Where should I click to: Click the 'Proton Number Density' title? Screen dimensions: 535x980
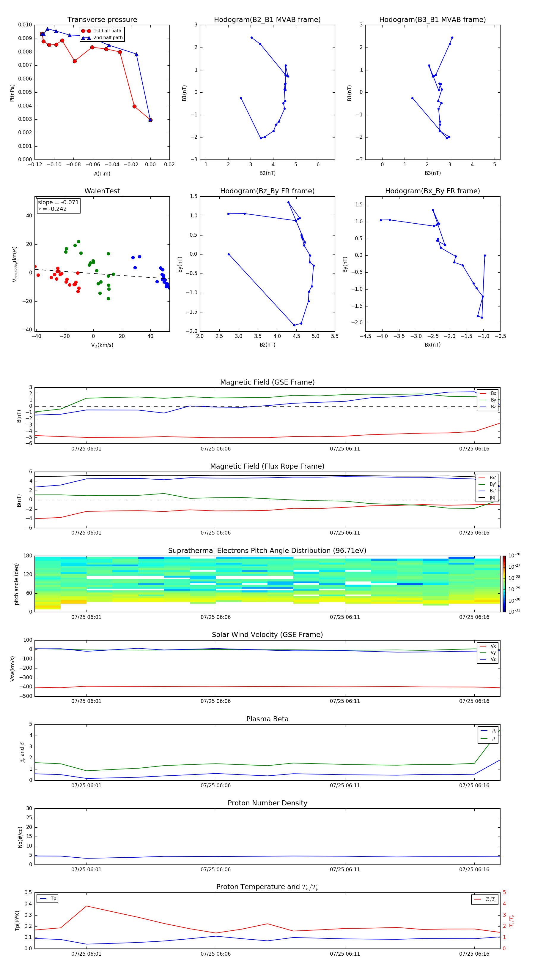pyautogui.click(x=267, y=803)
